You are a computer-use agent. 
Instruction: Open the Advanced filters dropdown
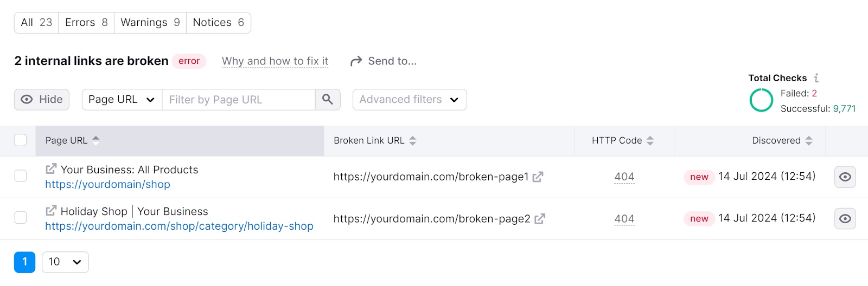[x=410, y=100]
